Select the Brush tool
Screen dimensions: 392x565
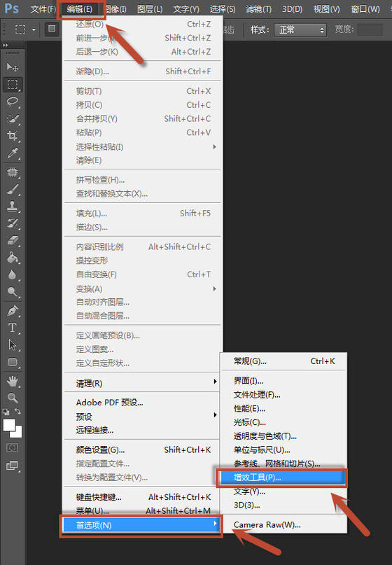13,189
